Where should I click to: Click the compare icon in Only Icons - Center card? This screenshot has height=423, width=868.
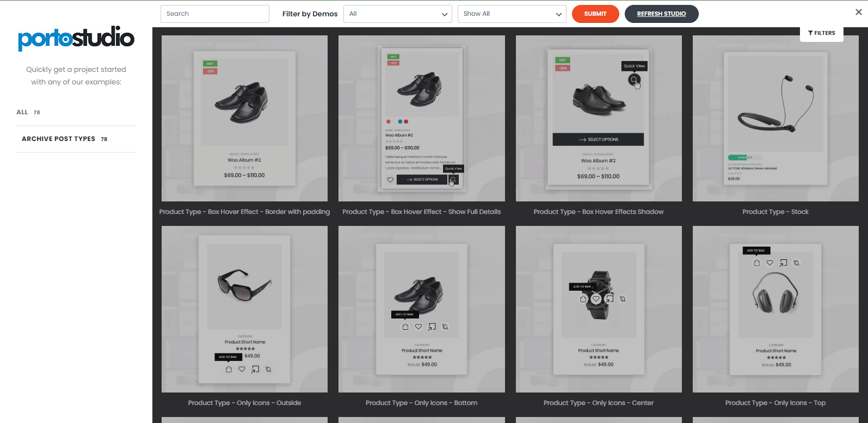click(623, 299)
